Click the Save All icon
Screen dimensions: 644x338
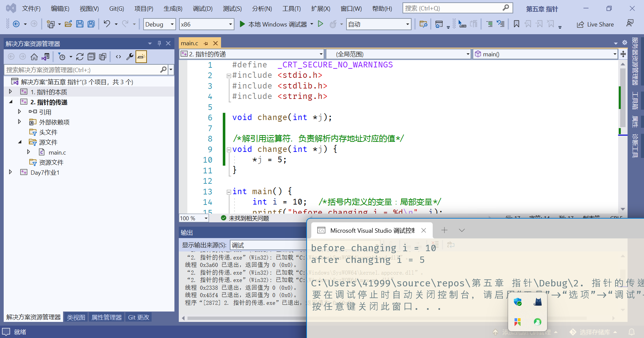pos(91,24)
